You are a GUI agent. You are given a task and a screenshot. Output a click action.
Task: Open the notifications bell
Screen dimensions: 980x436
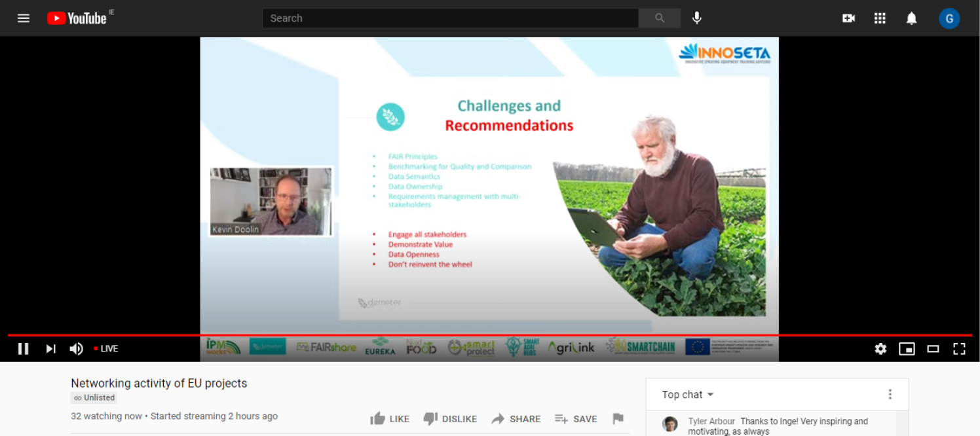(x=911, y=18)
